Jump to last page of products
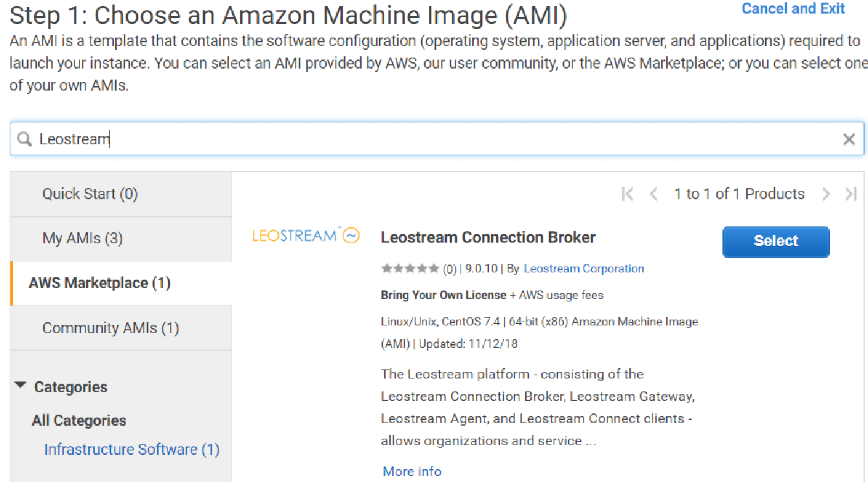The width and height of the screenshot is (868, 482). pos(851,194)
